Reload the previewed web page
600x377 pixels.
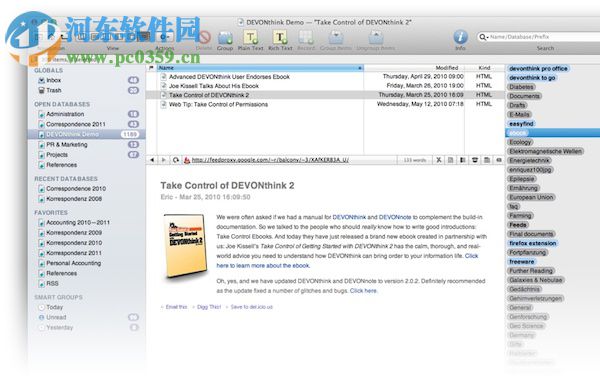[x=176, y=160]
